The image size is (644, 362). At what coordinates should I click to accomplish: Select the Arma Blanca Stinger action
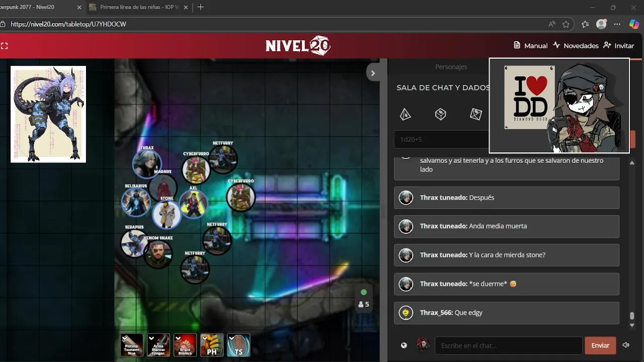pyautogui.click(x=158, y=345)
